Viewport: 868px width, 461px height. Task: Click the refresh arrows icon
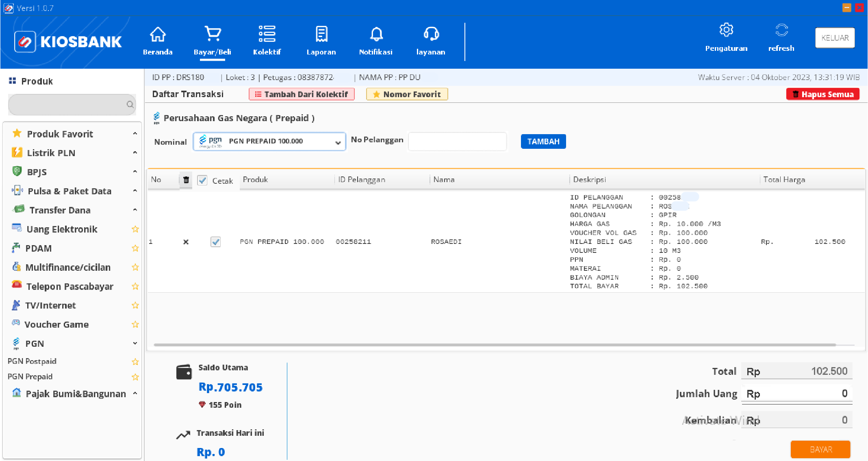[x=781, y=30]
